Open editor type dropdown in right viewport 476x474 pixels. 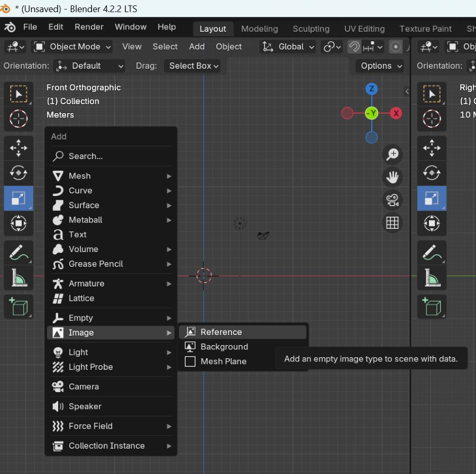click(428, 47)
